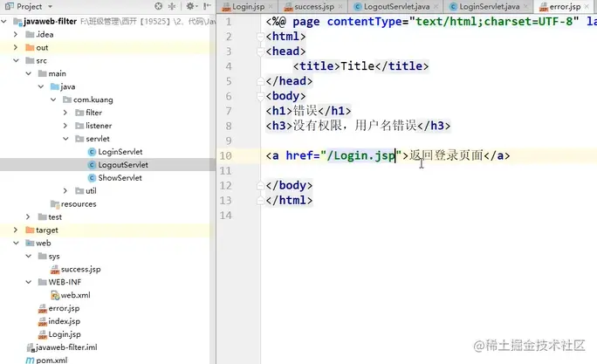The width and height of the screenshot is (597, 364).
Task: Click the web module folder icon
Action: point(30,243)
